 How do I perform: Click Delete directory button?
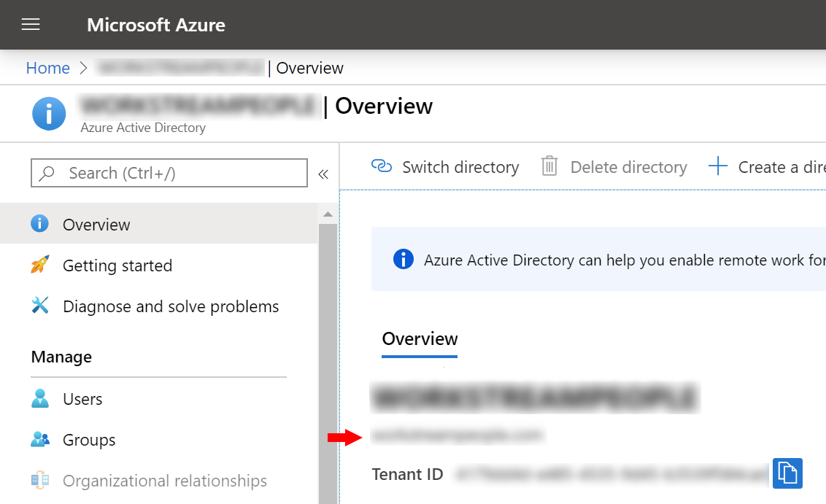point(614,167)
